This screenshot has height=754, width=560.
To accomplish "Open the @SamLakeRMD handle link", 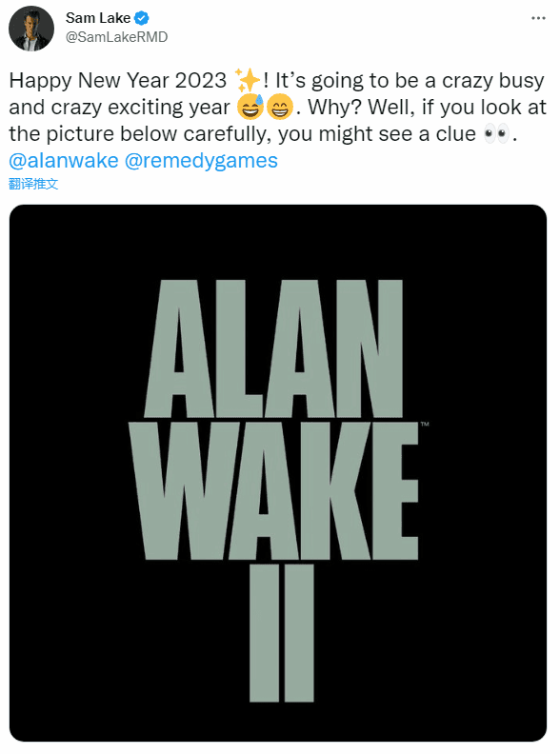I will [x=116, y=37].
